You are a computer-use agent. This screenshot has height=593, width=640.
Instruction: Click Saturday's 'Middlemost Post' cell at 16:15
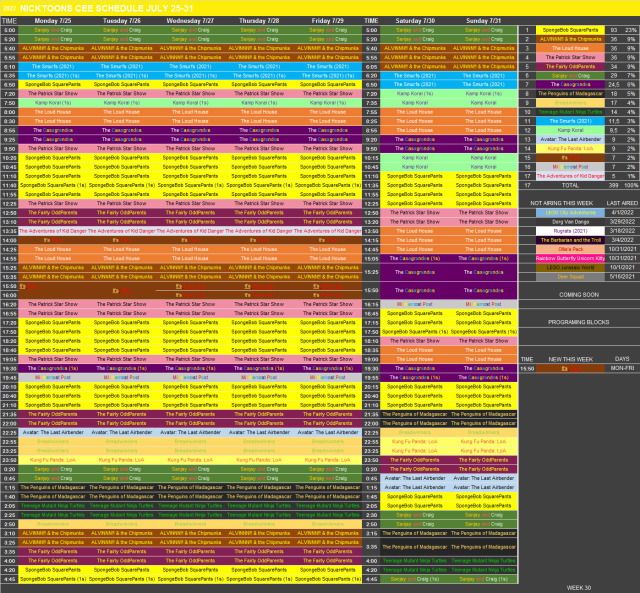coord(415,304)
